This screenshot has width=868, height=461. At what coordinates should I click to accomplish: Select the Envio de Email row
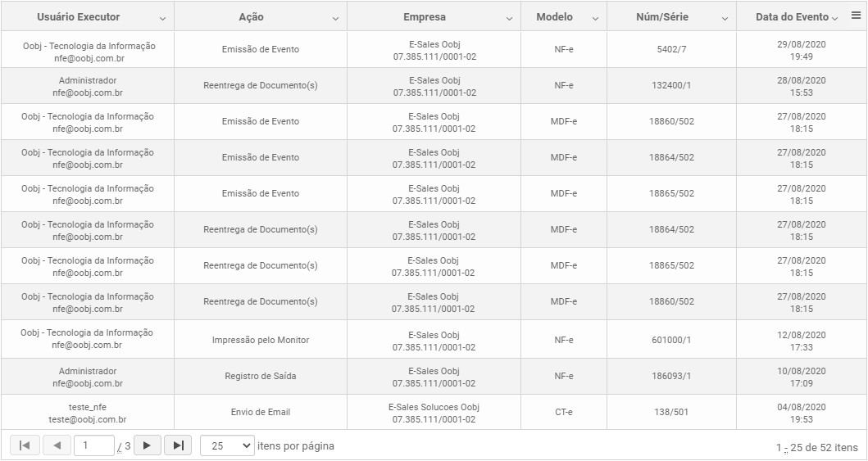point(434,413)
